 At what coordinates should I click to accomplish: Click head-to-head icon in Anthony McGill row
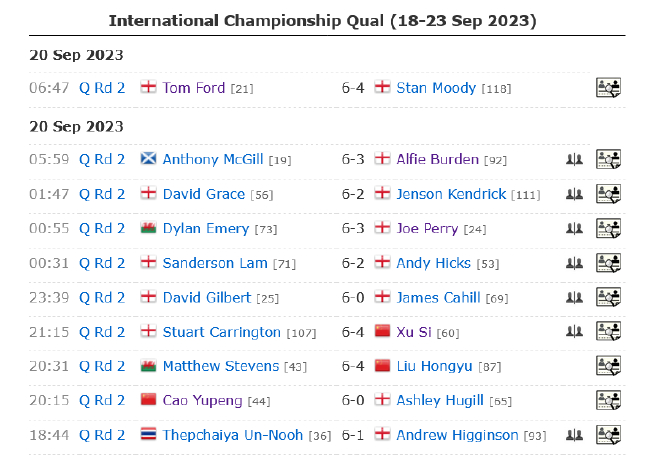pos(574,159)
